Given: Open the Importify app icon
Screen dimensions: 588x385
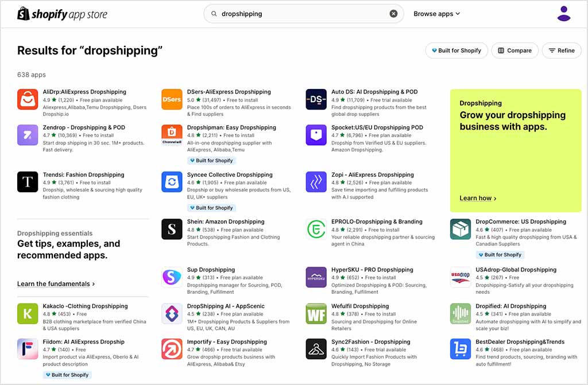Looking at the screenshot, I should [x=172, y=349].
